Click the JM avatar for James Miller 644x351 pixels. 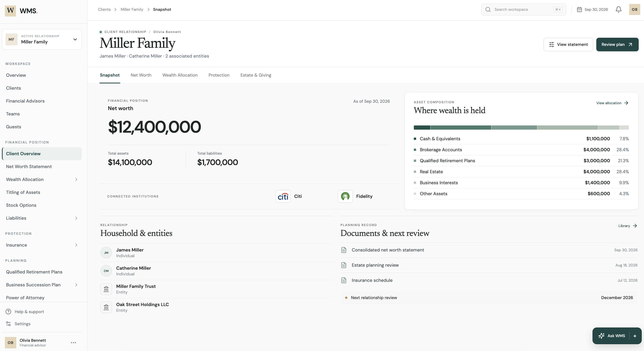[x=106, y=253]
